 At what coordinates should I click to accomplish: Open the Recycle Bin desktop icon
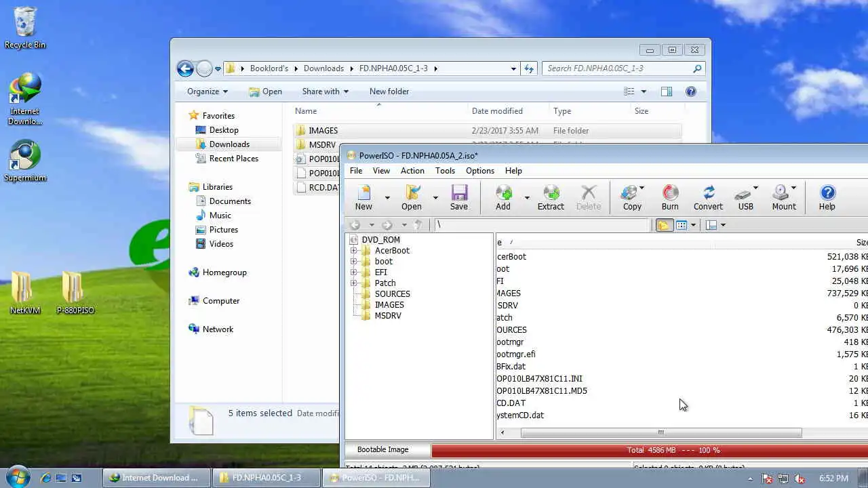pos(25,28)
